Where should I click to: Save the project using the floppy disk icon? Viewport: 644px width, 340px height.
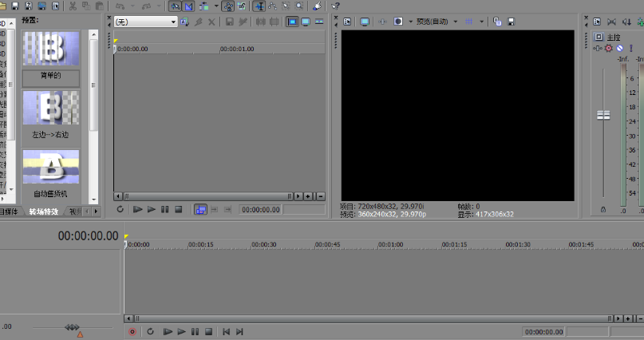click(15, 6)
